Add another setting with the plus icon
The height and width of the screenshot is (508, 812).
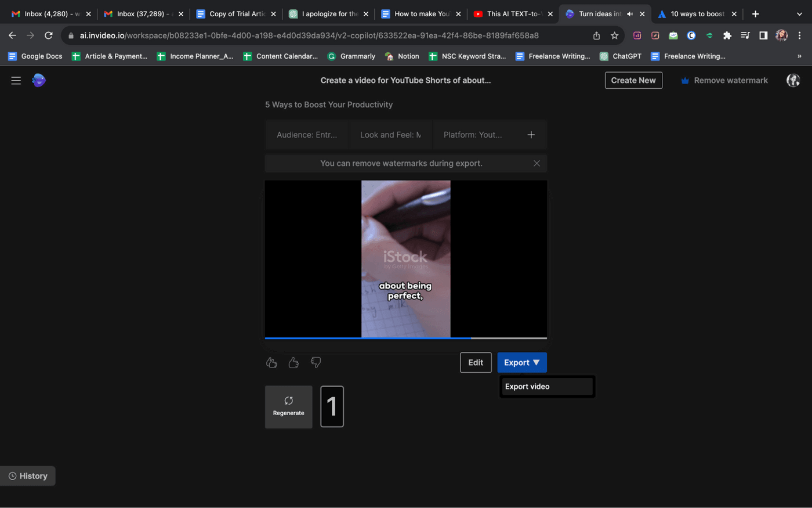[531, 135]
